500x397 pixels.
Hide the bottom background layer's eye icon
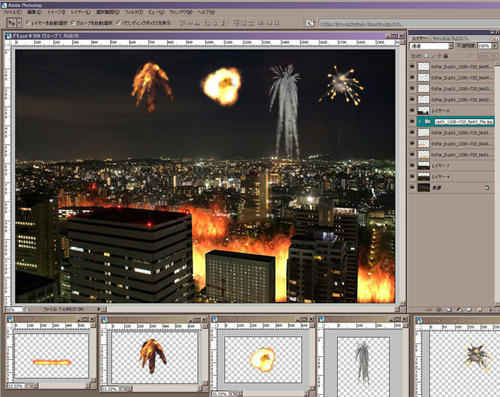coord(412,188)
